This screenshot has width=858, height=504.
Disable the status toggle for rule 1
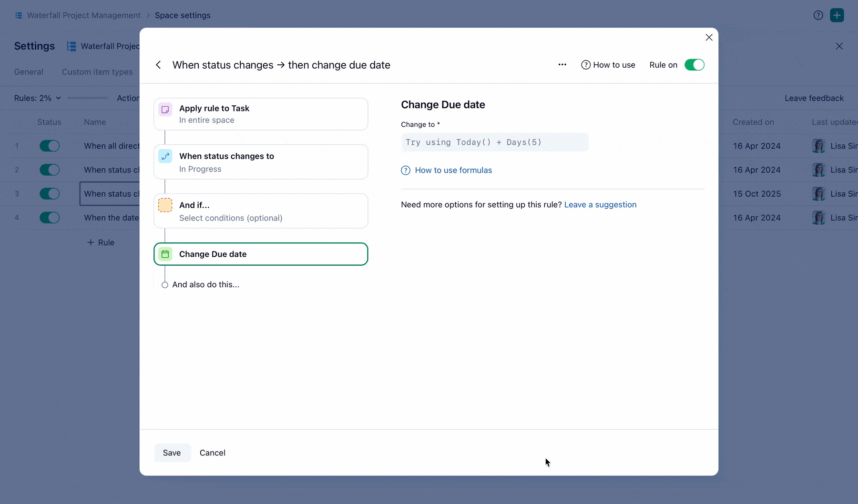50,146
